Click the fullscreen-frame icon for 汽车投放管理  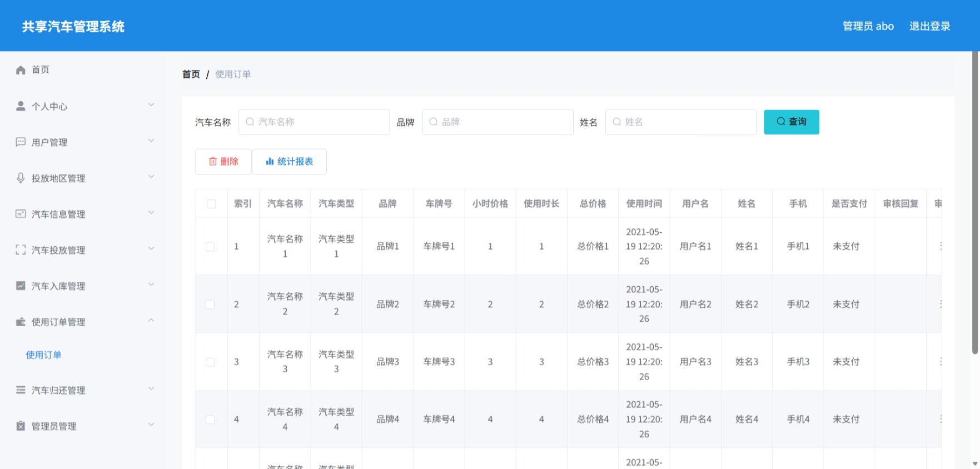(x=21, y=250)
